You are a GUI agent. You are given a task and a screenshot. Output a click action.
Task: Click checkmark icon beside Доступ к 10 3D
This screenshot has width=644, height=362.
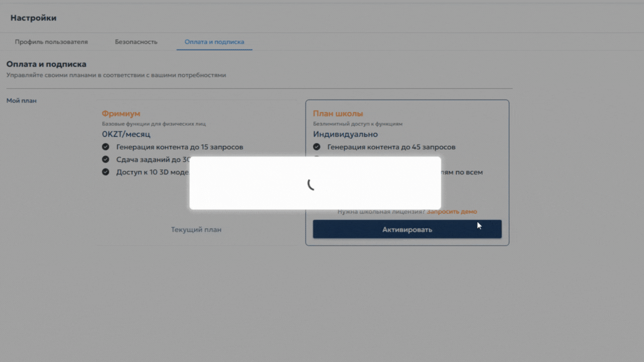pyautogui.click(x=106, y=172)
